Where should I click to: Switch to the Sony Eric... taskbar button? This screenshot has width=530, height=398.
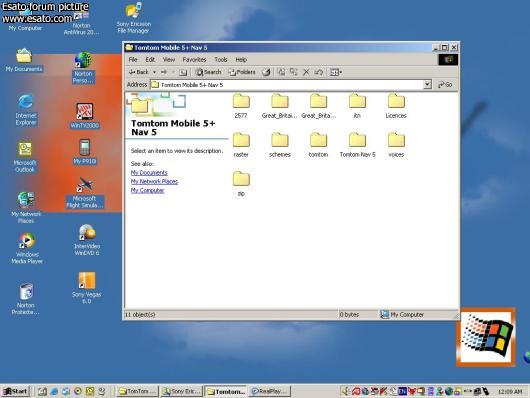(x=182, y=391)
